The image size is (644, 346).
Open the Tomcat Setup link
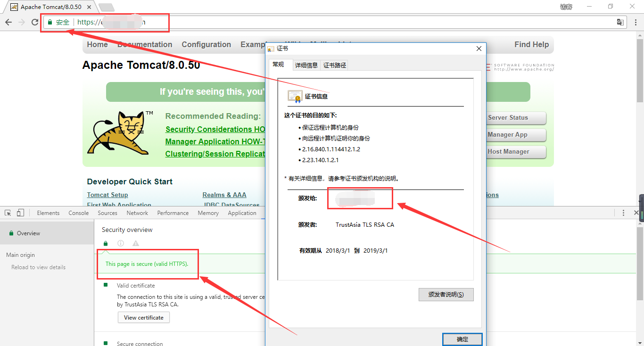107,195
